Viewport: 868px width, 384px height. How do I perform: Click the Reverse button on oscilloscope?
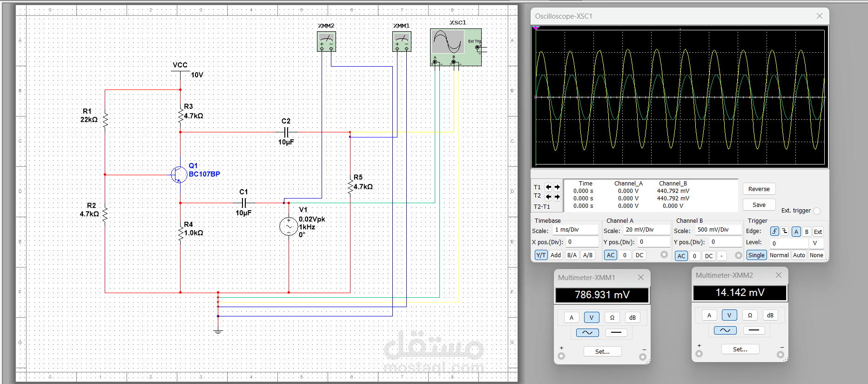[x=759, y=189]
